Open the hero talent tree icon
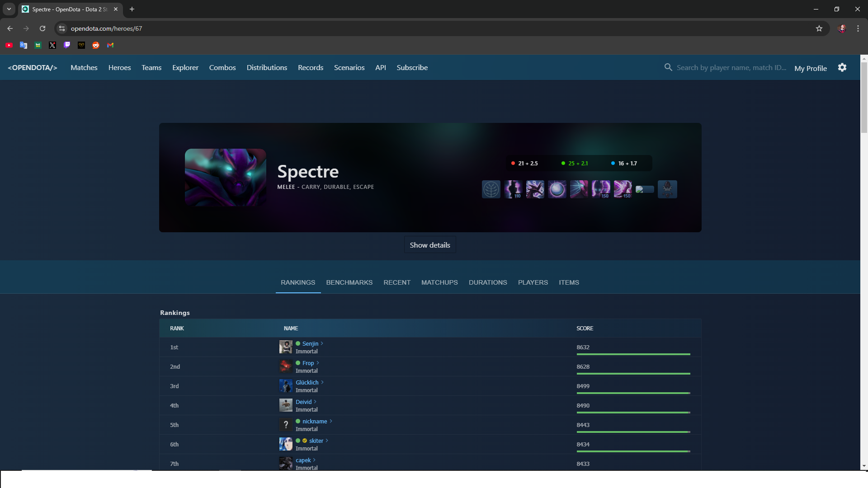Viewport: 868px width, 488px height. 491,189
